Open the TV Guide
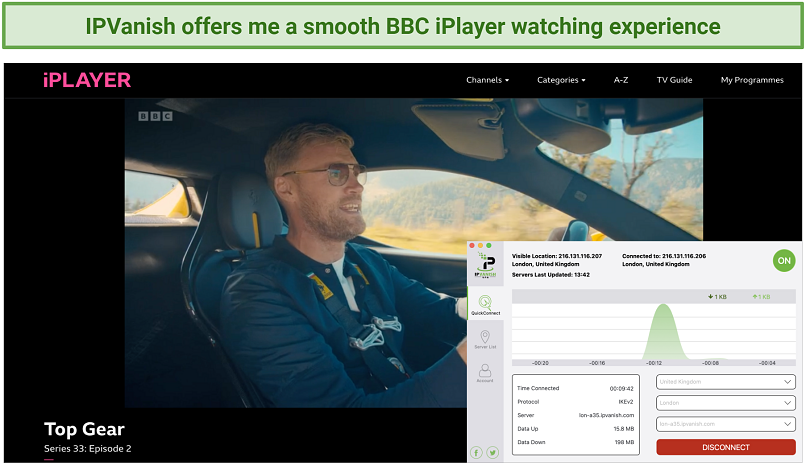Screen dimensions: 806x466 674,80
